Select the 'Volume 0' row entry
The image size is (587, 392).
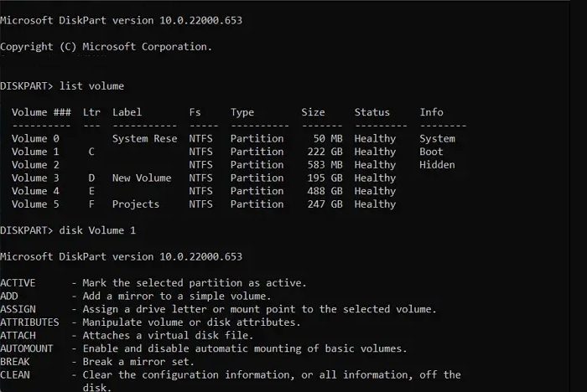tap(35, 139)
